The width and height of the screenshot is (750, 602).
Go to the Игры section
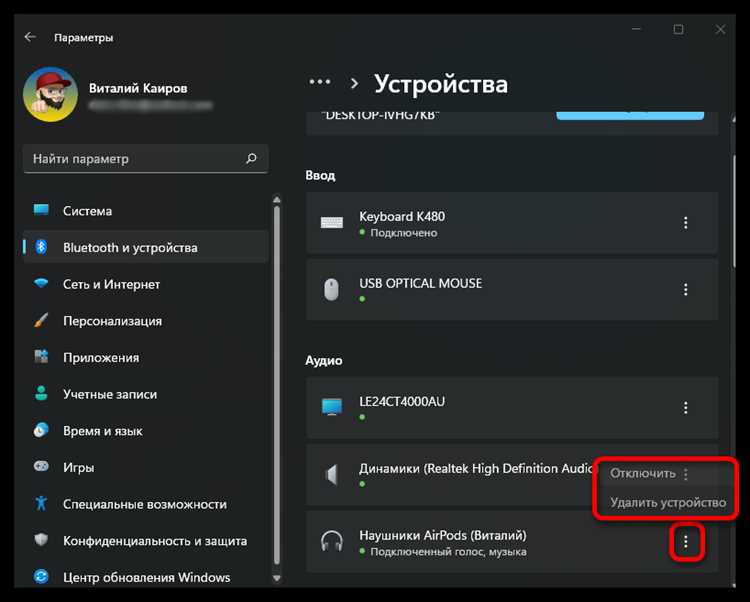(x=145, y=467)
